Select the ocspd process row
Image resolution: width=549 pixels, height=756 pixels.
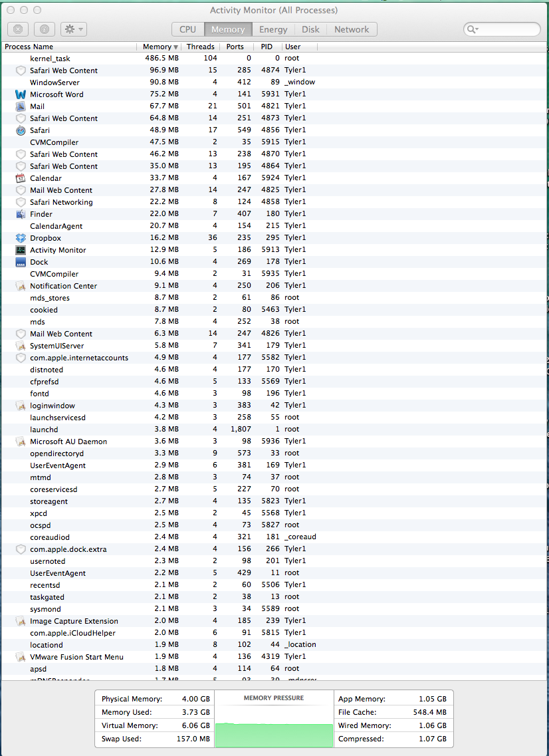(x=274, y=525)
